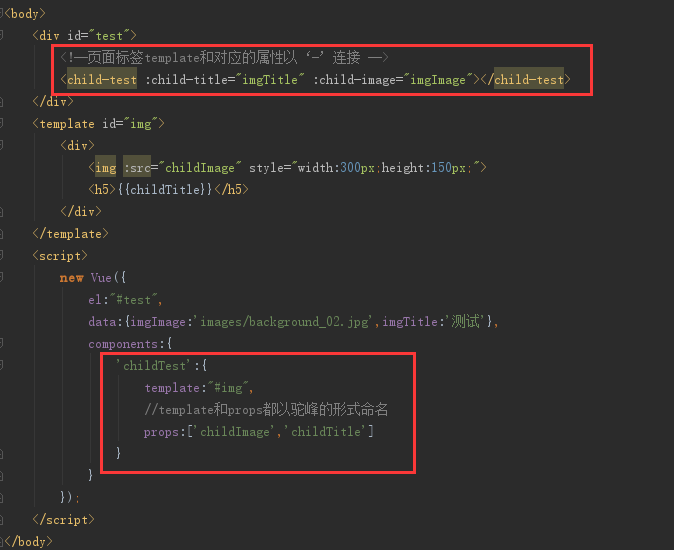Click the closing }); of the Vue call
The width and height of the screenshot is (674, 550).
(70, 497)
